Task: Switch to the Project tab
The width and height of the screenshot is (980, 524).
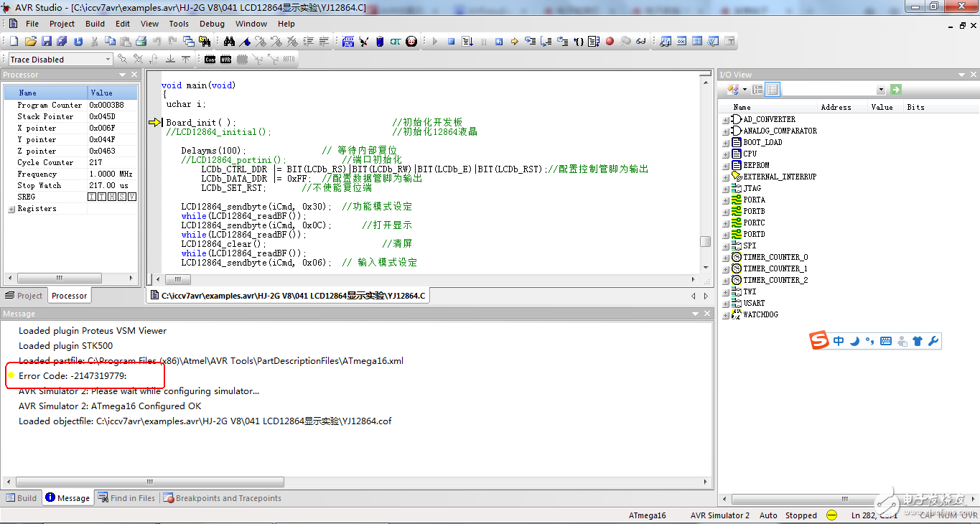Action: click(24, 296)
